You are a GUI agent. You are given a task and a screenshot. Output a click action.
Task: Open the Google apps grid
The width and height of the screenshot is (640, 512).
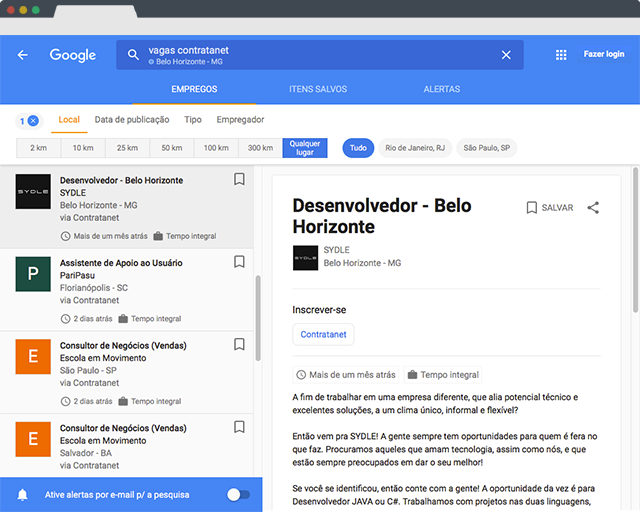click(x=561, y=55)
